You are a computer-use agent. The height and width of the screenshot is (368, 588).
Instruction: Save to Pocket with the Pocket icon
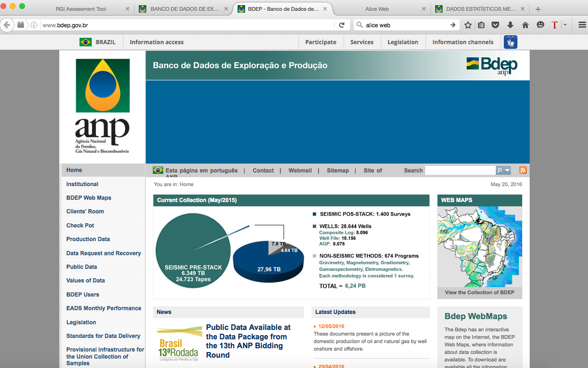tap(495, 25)
